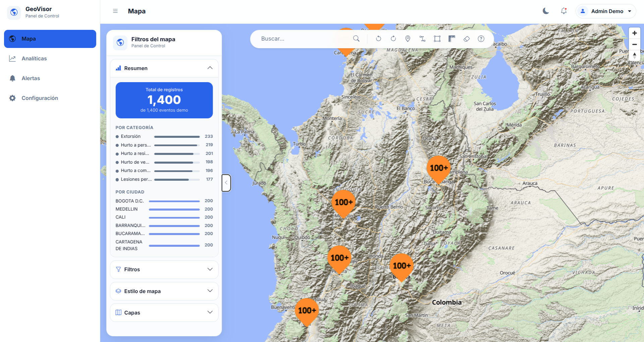Viewport: 644px width, 342px height.
Task: Select the CALI city row
Action: point(164,217)
